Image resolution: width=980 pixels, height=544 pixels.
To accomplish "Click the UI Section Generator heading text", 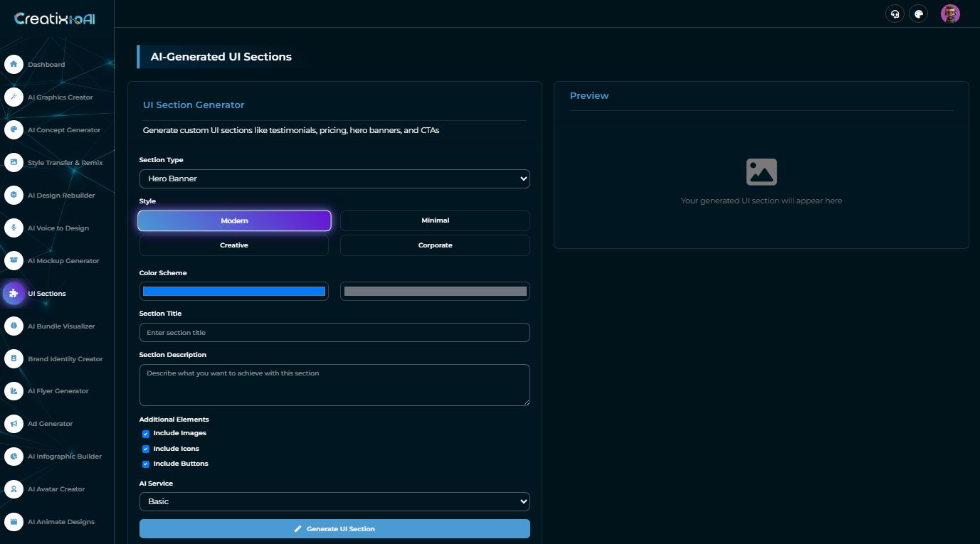I will click(x=194, y=105).
